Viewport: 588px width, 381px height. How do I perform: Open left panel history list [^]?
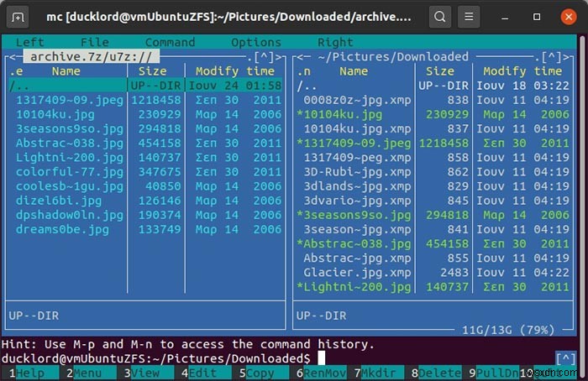[265, 57]
